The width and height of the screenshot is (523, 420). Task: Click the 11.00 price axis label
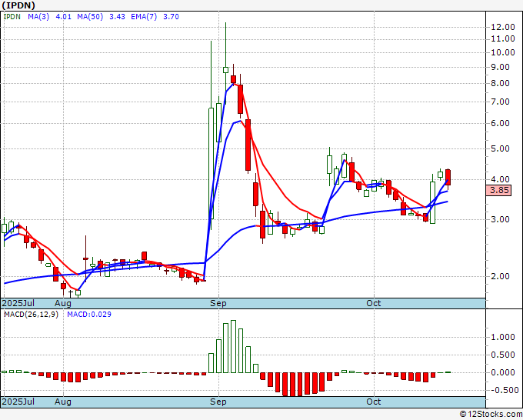click(503, 39)
